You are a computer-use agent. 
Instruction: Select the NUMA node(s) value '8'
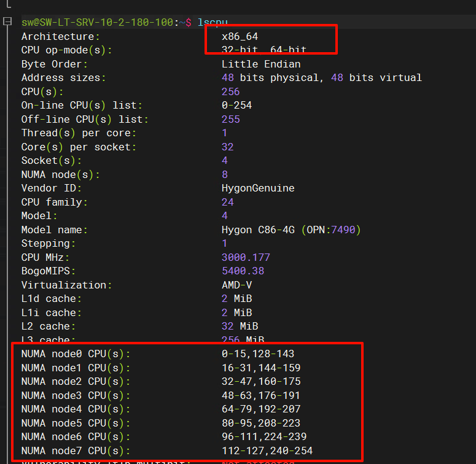click(x=225, y=175)
